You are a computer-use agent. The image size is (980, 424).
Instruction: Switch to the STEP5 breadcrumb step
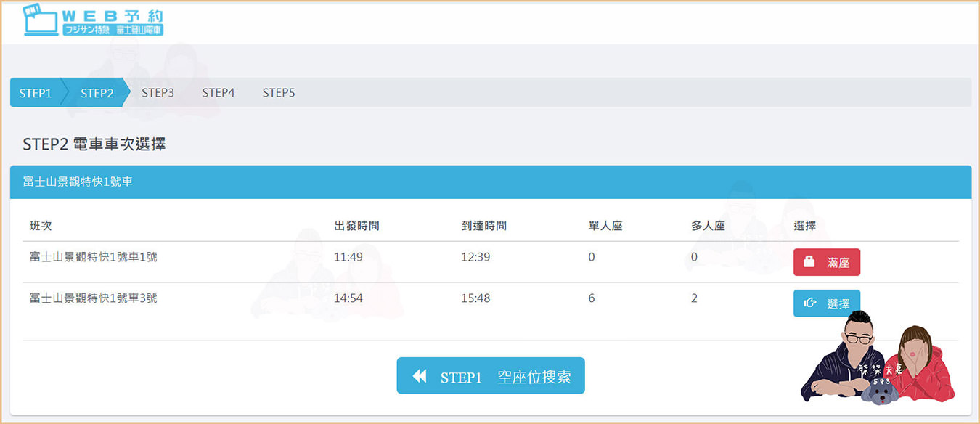point(279,93)
